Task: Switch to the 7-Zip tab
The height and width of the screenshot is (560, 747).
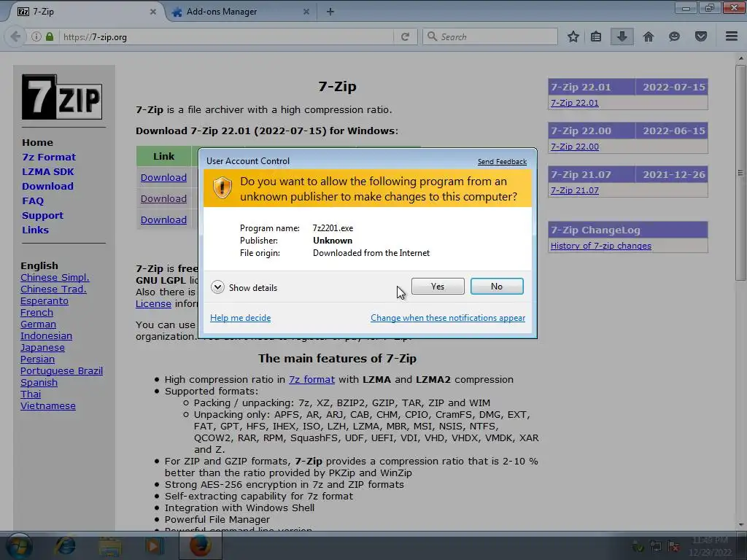Action: (x=86, y=12)
